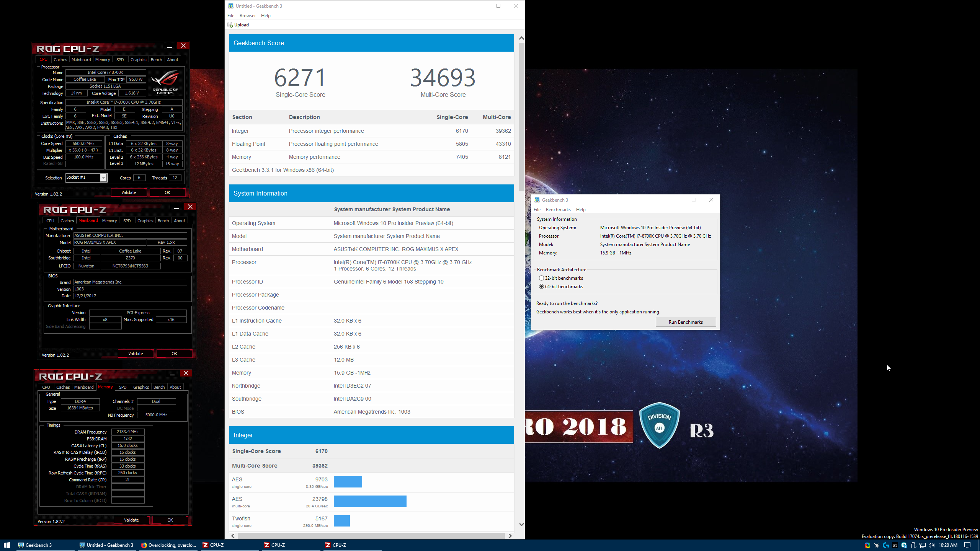Click the Upload toolbar icon in Geekbench
Screen dimensions: 980x551
(230, 25)
